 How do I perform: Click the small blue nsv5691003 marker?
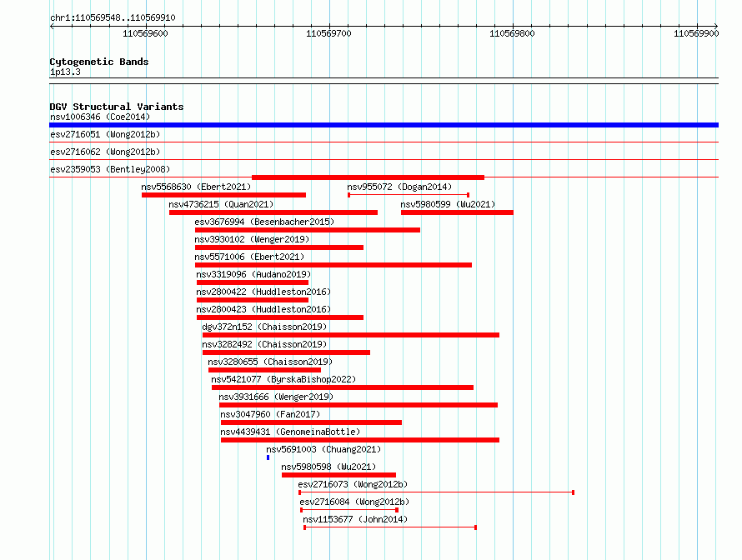268,457
